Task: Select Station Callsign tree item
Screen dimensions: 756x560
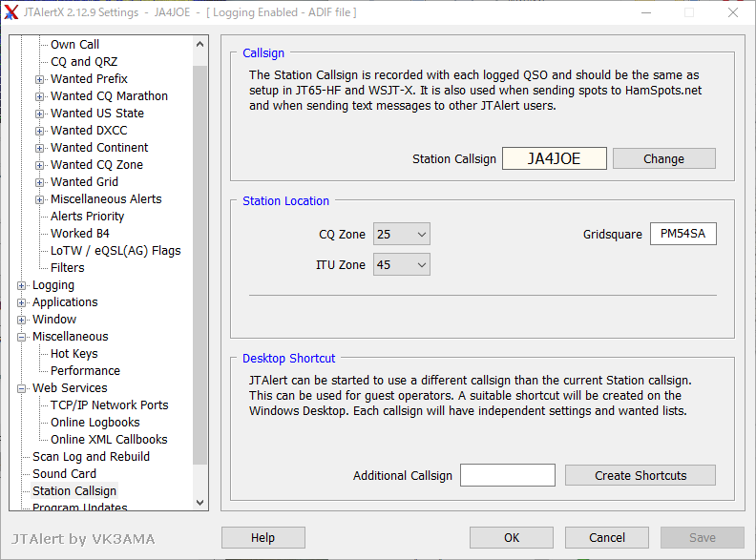Action: pyautogui.click(x=74, y=491)
